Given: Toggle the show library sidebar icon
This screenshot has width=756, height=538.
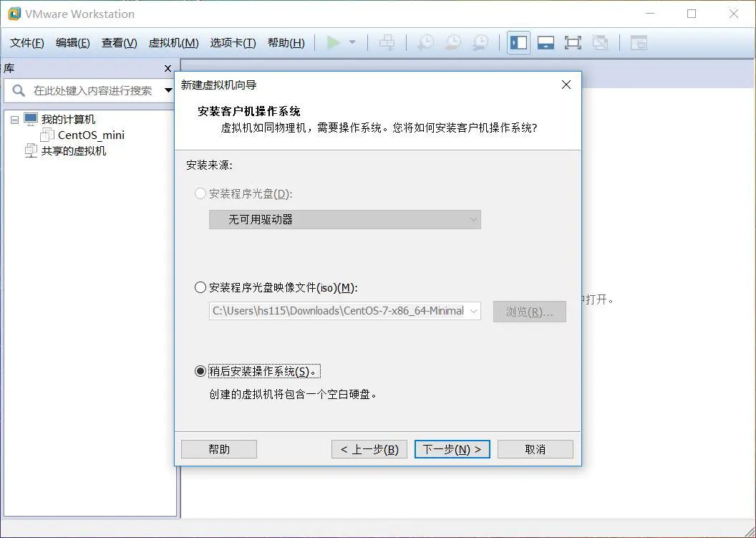Looking at the screenshot, I should click(518, 42).
